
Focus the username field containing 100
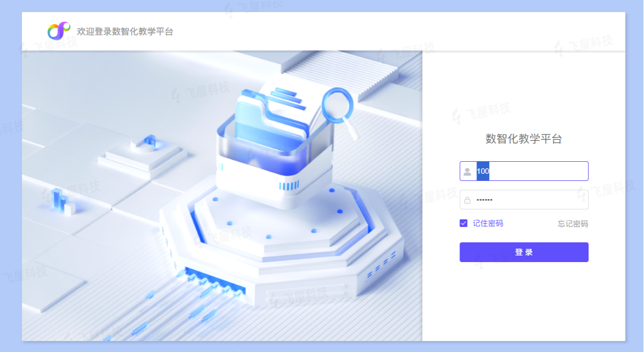(x=524, y=171)
